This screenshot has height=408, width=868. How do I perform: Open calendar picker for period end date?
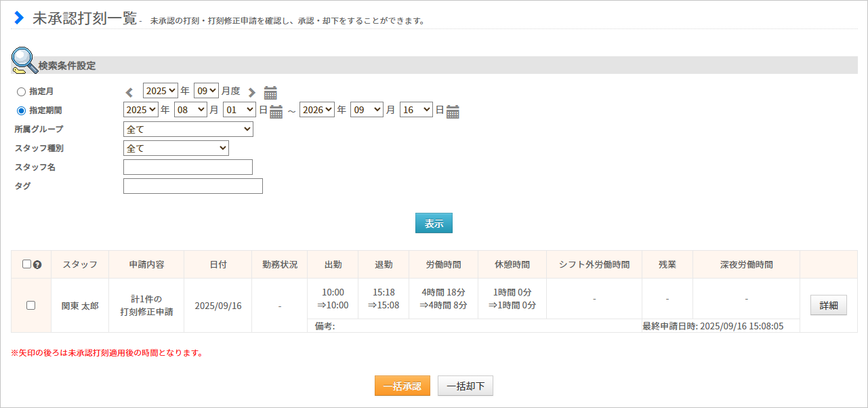[x=453, y=112]
